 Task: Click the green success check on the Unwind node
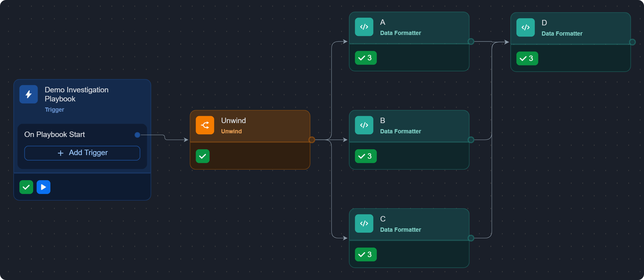click(x=203, y=156)
